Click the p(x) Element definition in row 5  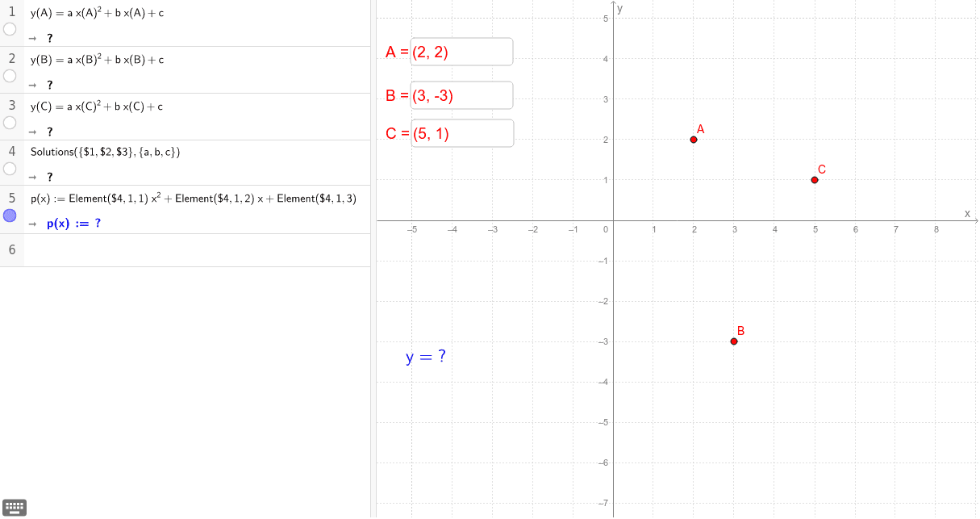(x=194, y=199)
